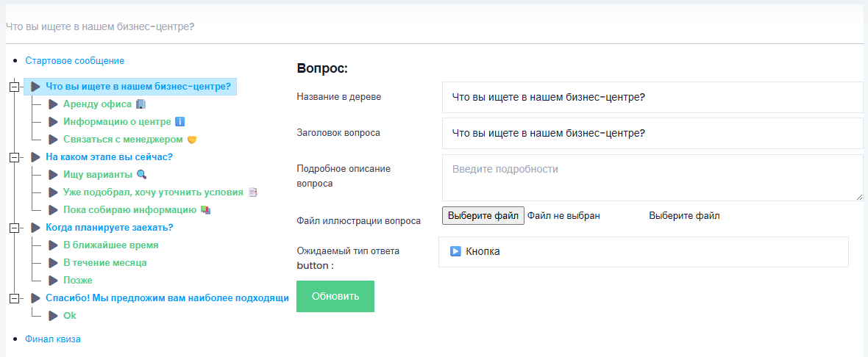Viewport: 868px width, 357px height.
Task: Collapse the 'Спасибо! Мы предложим' tree node
Action: point(13,298)
